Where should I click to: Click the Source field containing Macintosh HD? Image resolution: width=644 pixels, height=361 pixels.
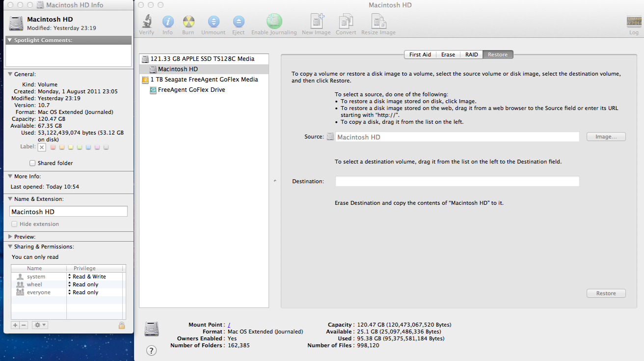coord(457,137)
